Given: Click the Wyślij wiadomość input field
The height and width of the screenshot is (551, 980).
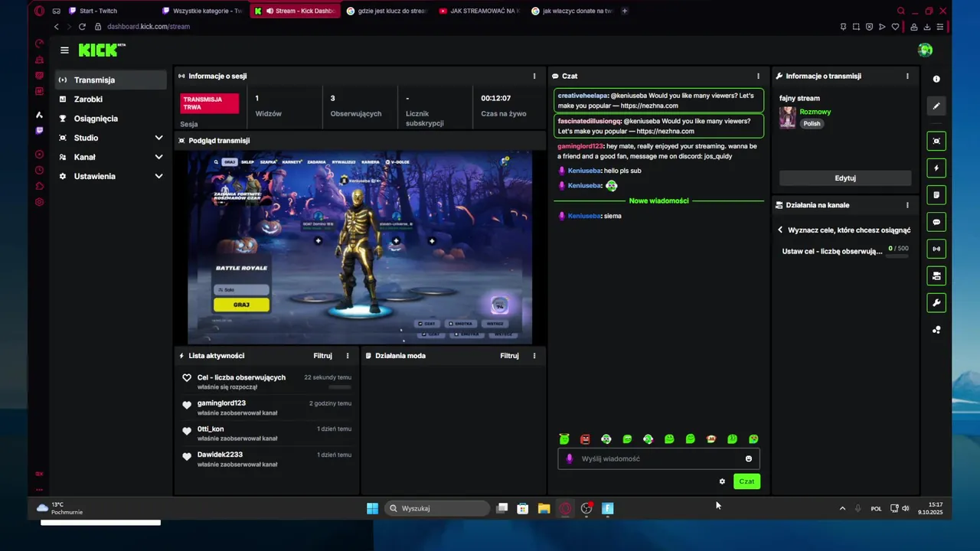Looking at the screenshot, I should coord(658,458).
